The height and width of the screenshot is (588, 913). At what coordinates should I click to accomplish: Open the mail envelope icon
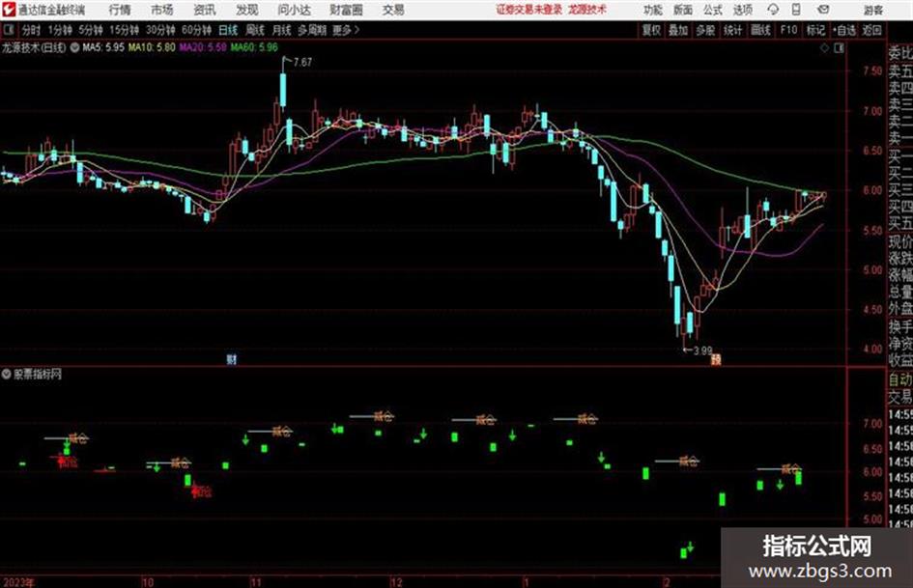823,10
